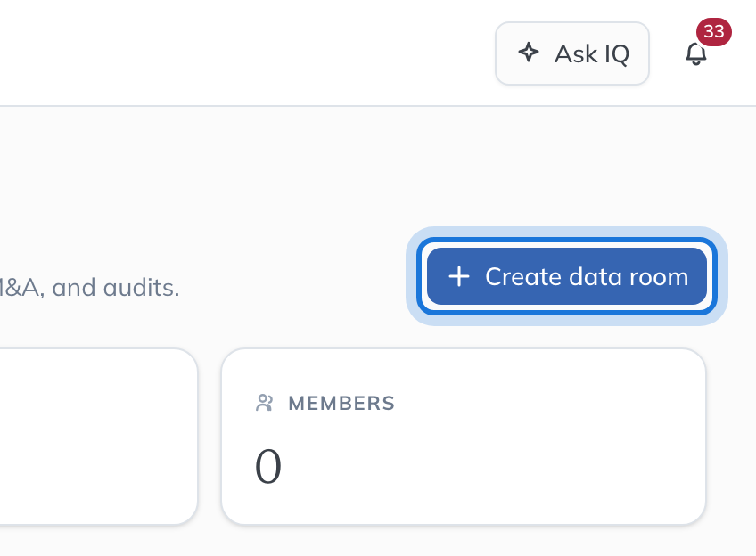Select the MEMBERS card label
Viewport: 756px width, 556px height.
[x=341, y=404]
